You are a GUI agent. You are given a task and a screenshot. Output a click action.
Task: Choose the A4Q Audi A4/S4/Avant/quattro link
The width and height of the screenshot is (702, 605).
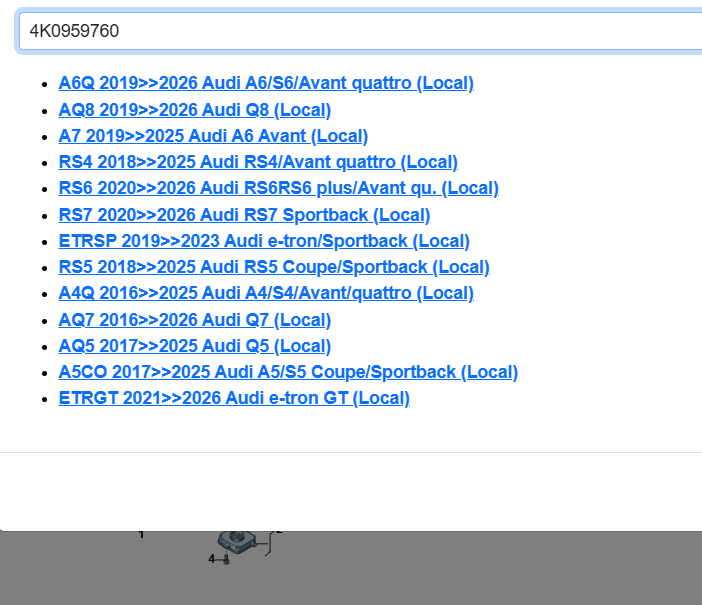click(x=266, y=293)
